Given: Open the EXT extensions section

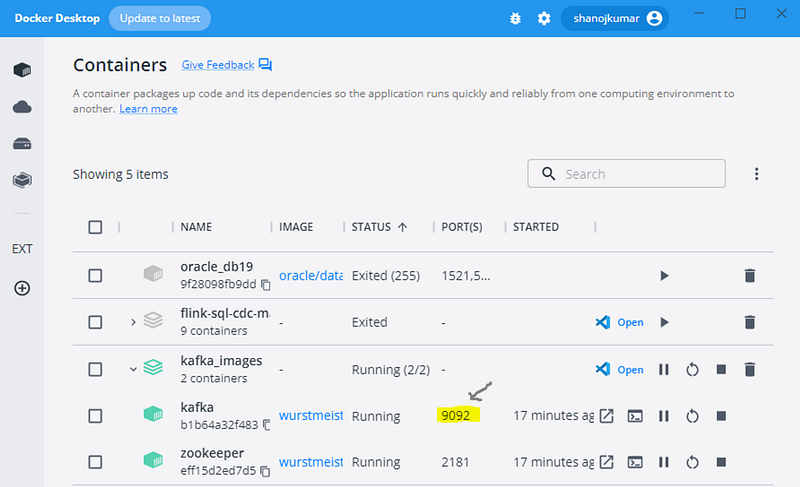Looking at the screenshot, I should click(x=22, y=249).
